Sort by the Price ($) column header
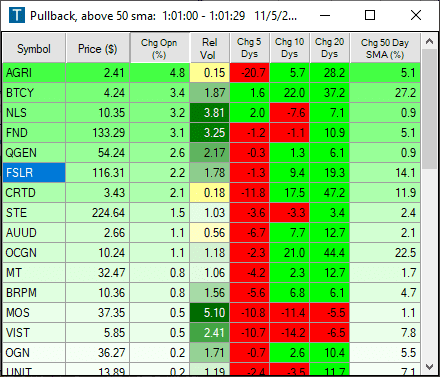The height and width of the screenshot is (377, 440). click(98, 48)
